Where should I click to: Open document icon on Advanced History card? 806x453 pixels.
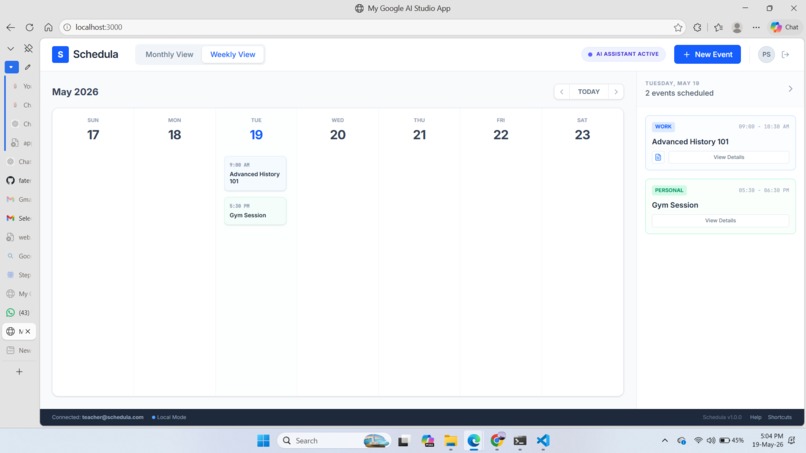pyautogui.click(x=658, y=157)
